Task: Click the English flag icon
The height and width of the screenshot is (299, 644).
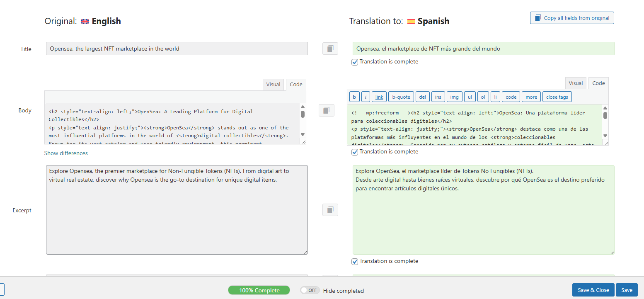Action: click(85, 22)
